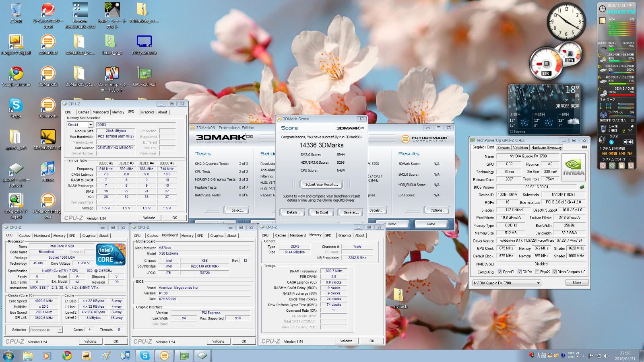Click the Paint taskbar icon

(x=106, y=356)
